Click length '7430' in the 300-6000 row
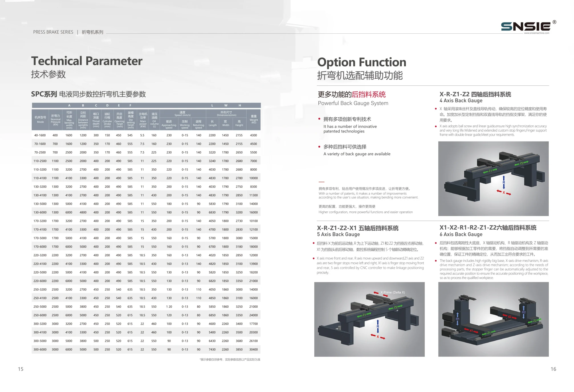Image resolution: width=574 pixels, height=392 pixels. click(212, 349)
